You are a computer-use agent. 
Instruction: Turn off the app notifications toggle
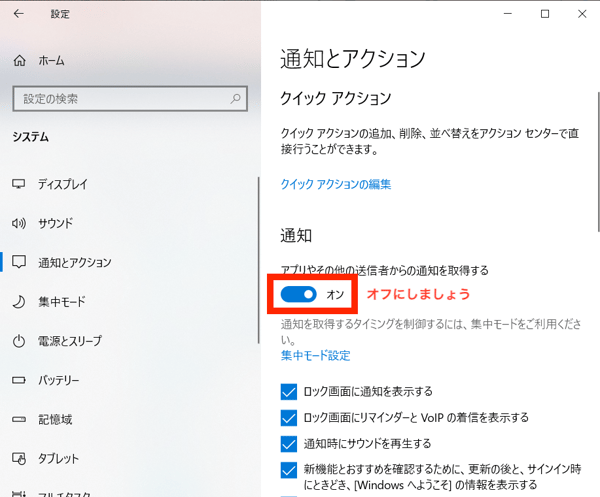click(x=298, y=294)
